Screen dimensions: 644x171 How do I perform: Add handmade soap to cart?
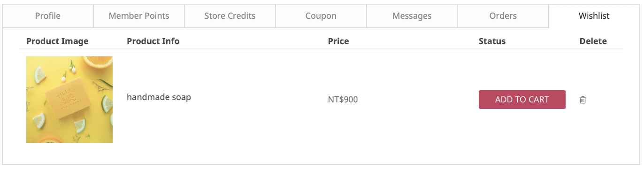522,100
